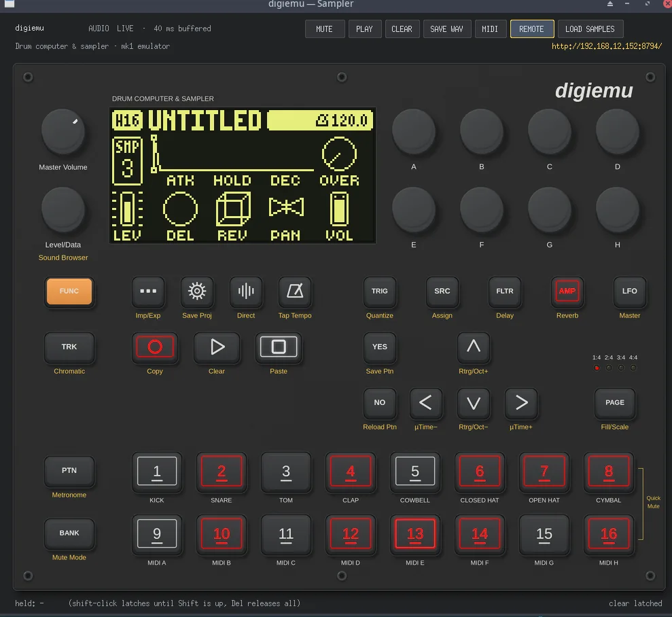Open the MIDI settings button
Image resolution: width=672 pixels, height=617 pixels.
tap(490, 29)
